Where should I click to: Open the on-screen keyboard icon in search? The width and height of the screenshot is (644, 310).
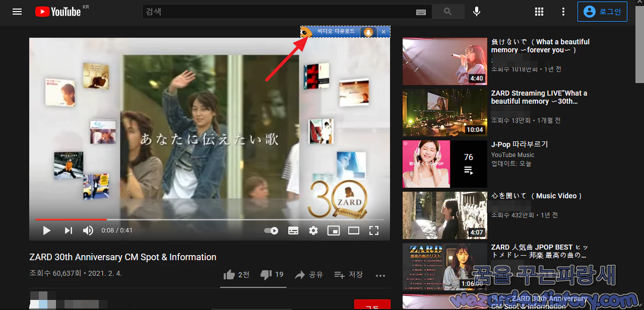(421, 12)
